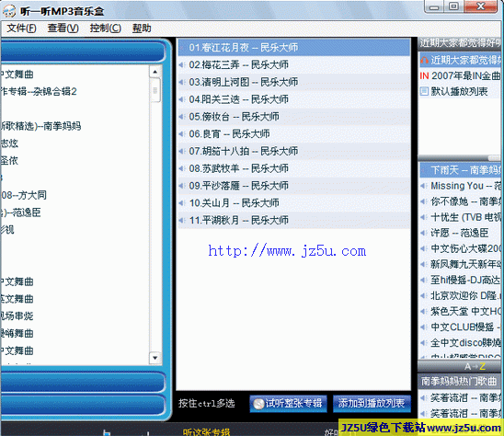This screenshot has width=504, height=436.
Task: Click the 试听整张专辑 button
Action: point(288,403)
